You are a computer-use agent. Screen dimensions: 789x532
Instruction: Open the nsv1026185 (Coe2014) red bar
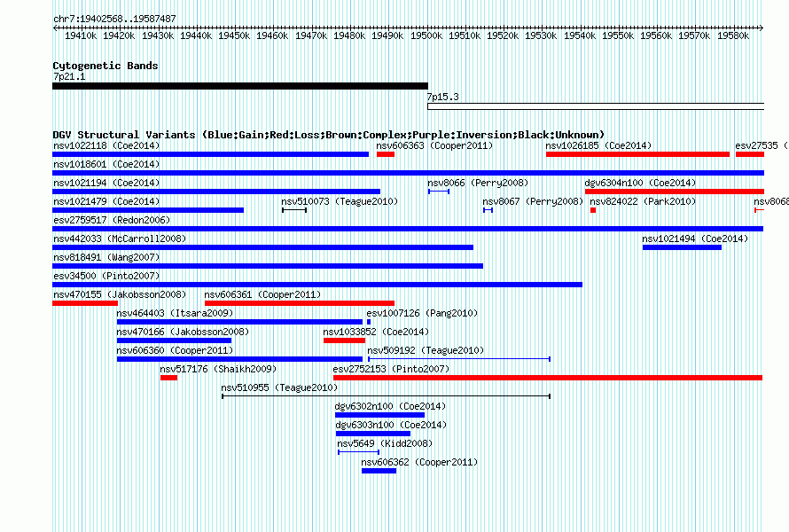point(637,154)
